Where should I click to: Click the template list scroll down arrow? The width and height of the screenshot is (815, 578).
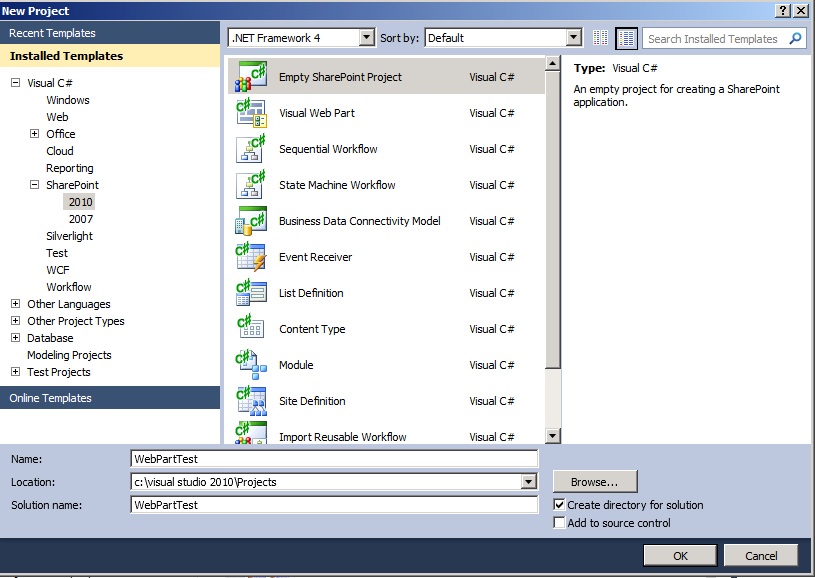[x=553, y=436]
